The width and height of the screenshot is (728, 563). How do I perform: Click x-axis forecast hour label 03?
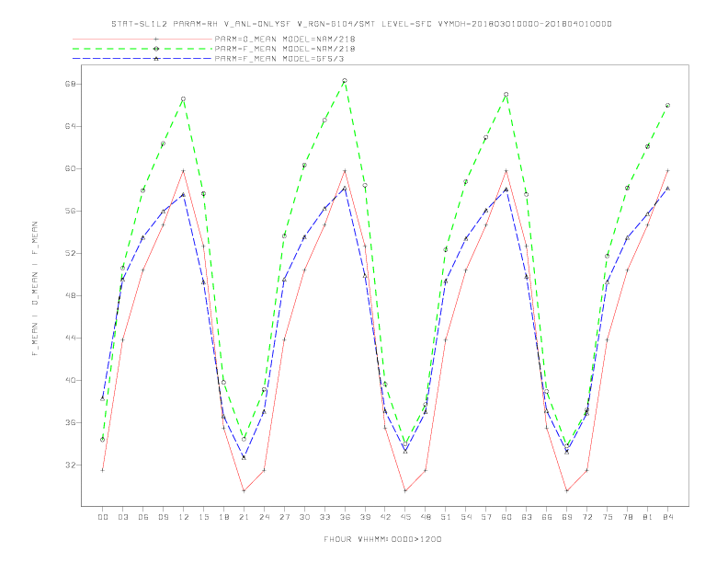(122, 517)
